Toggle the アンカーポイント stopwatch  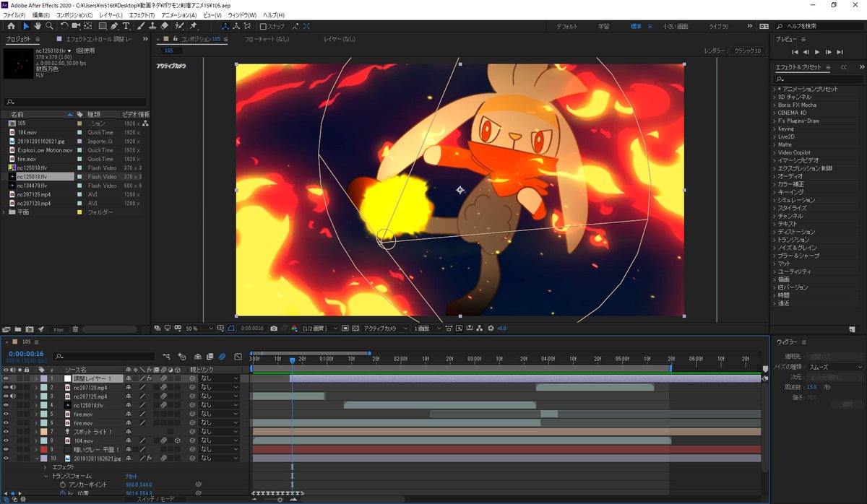tap(63, 485)
